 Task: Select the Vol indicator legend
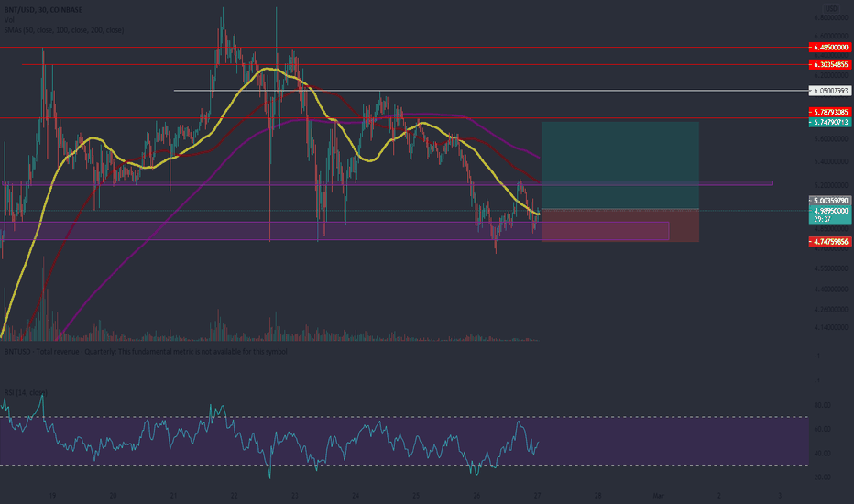tap(9, 20)
